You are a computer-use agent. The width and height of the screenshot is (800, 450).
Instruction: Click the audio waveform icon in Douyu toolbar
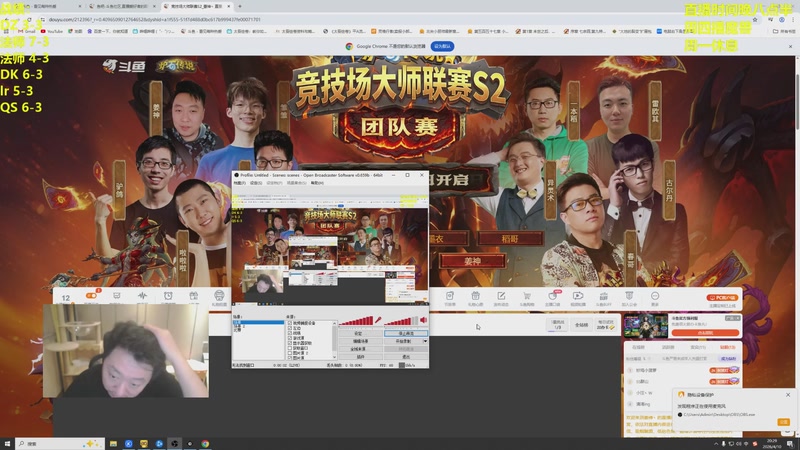142,295
